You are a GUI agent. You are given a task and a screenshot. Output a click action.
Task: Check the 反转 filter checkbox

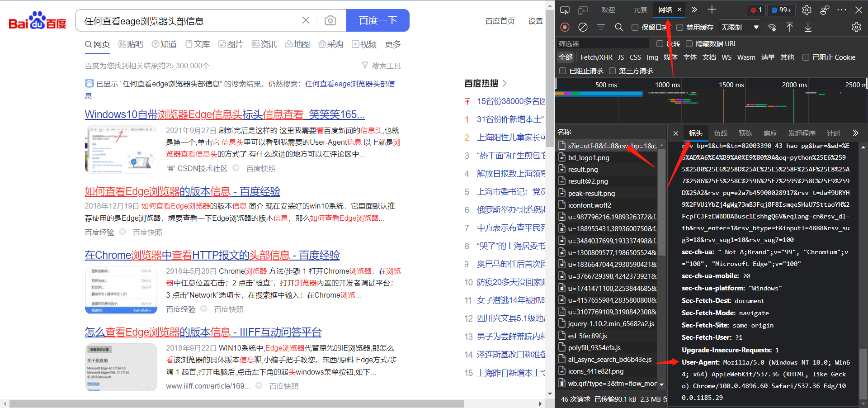[660, 44]
